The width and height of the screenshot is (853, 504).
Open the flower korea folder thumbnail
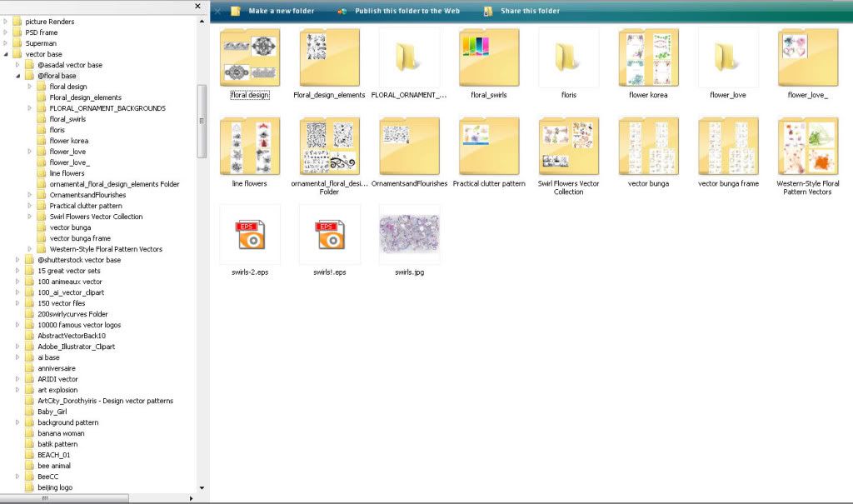click(648, 57)
